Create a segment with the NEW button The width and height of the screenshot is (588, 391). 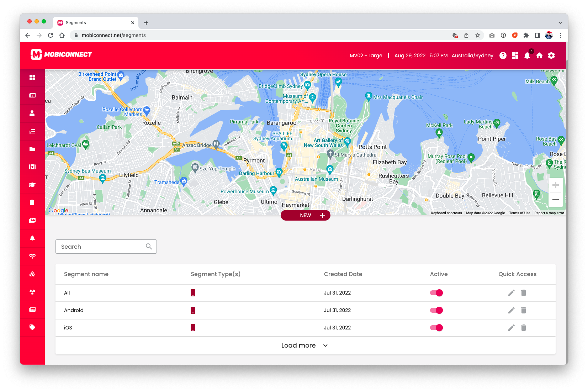pos(305,215)
